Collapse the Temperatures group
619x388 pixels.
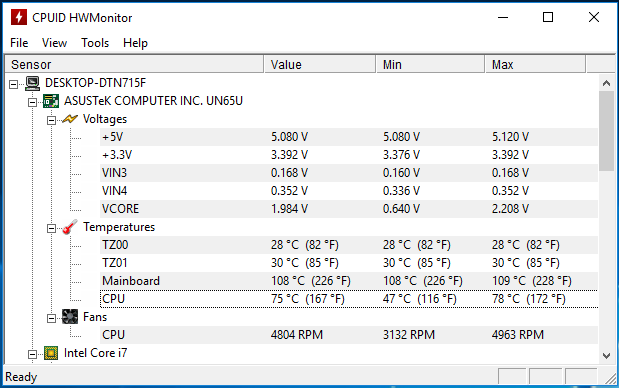coord(51,228)
